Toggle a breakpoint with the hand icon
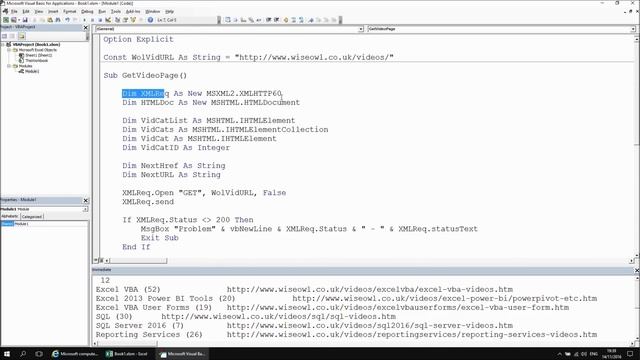 pyautogui.click(x=286, y=20)
